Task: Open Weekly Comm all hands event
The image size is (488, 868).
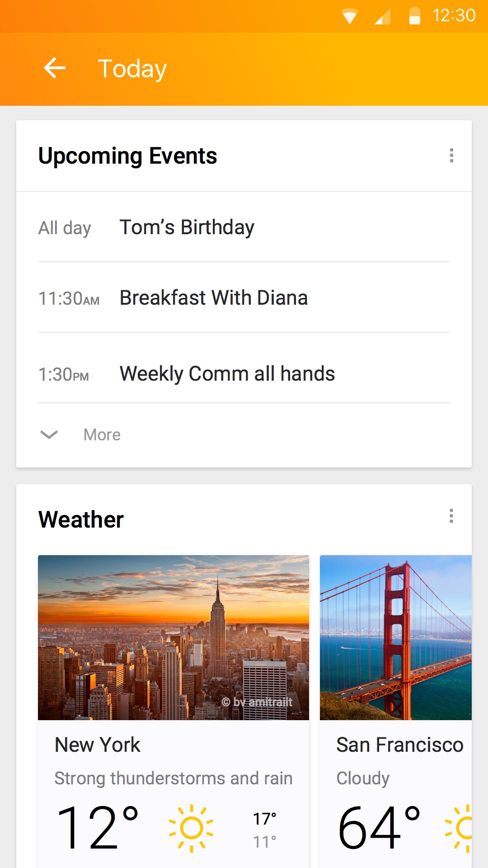Action: point(227,374)
